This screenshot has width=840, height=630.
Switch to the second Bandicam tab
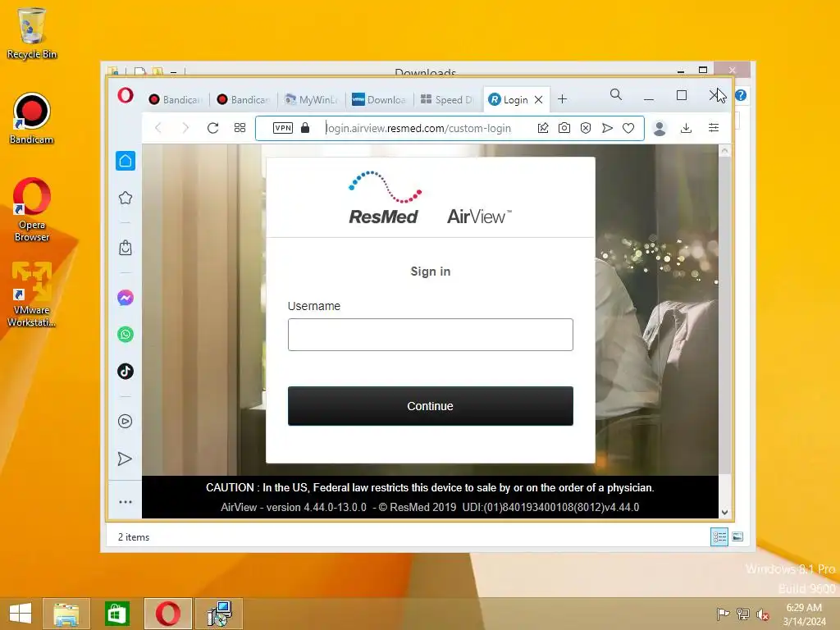point(243,99)
